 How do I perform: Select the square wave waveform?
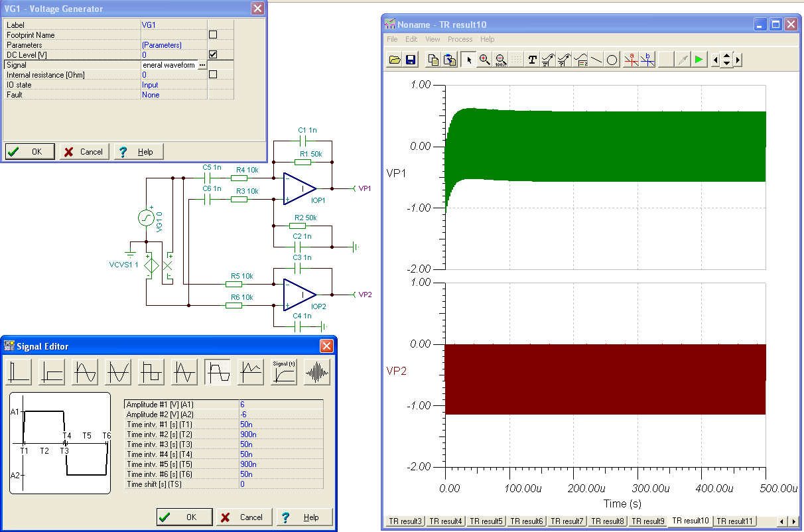[151, 372]
